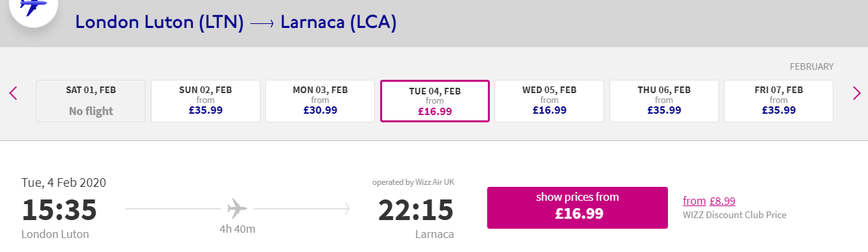Select the SUN 02, FEB date tab
Viewport: 868px width, 252px height.
click(205, 101)
